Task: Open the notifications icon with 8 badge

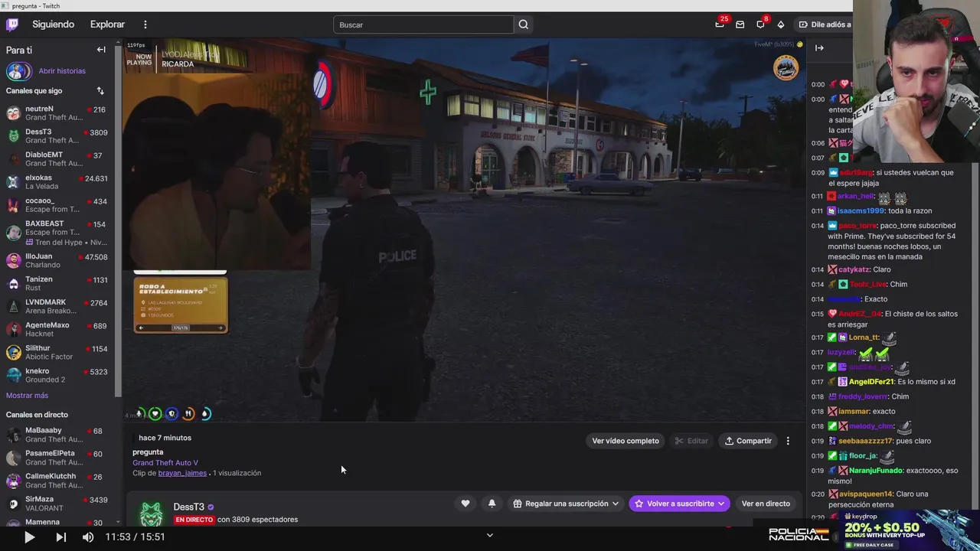Action: pyautogui.click(x=760, y=24)
